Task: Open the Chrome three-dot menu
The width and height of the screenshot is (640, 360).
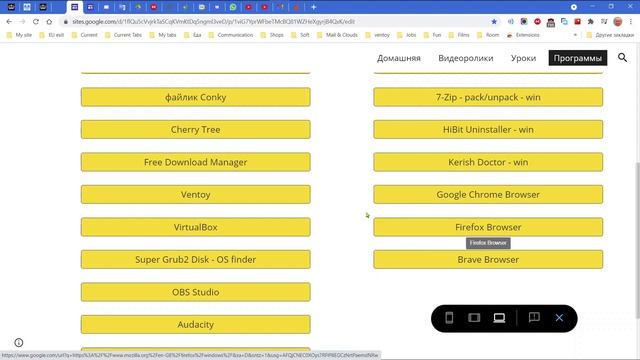Action: (x=631, y=22)
